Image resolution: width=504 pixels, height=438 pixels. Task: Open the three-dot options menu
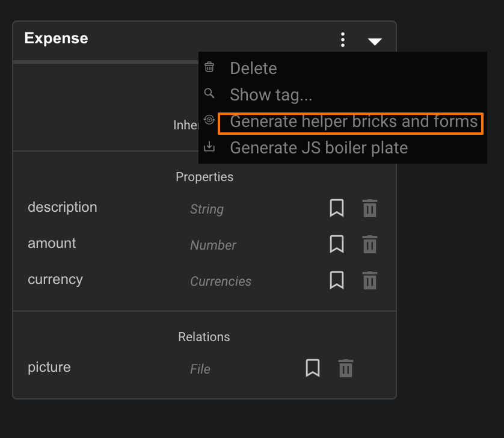pyautogui.click(x=343, y=40)
